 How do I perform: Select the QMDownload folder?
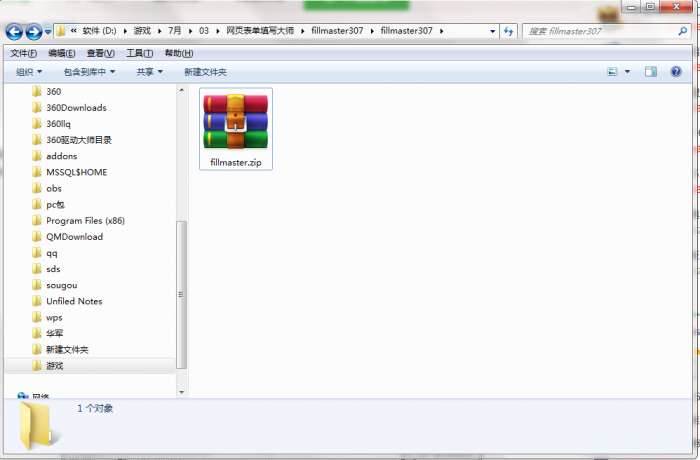coord(75,237)
